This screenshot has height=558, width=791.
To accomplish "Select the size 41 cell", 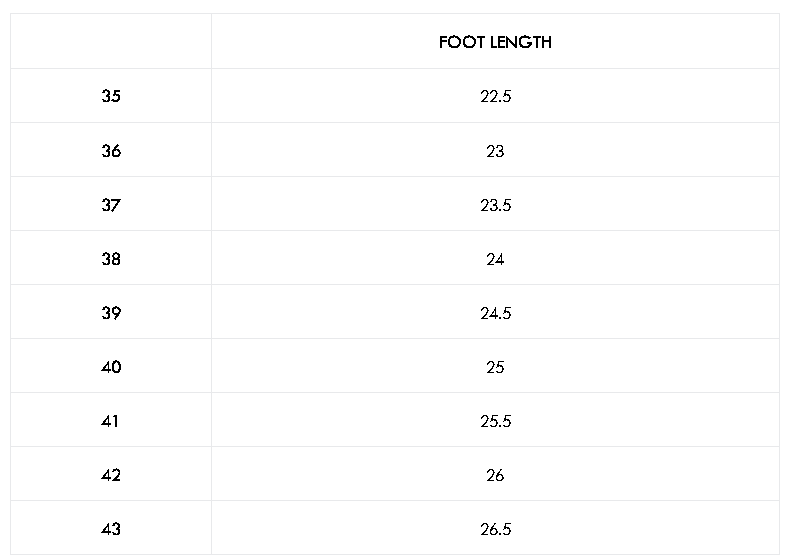I will tap(111, 420).
